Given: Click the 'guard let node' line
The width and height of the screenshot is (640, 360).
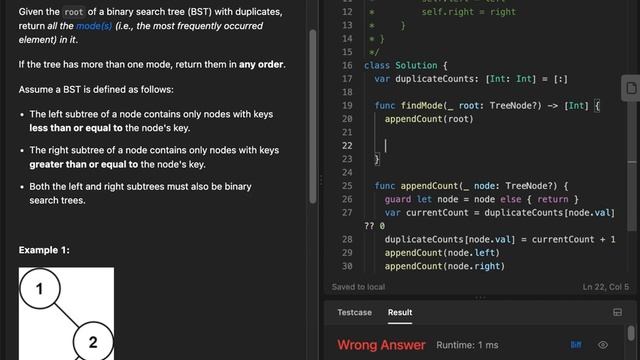Looking at the screenshot, I should (x=482, y=199).
